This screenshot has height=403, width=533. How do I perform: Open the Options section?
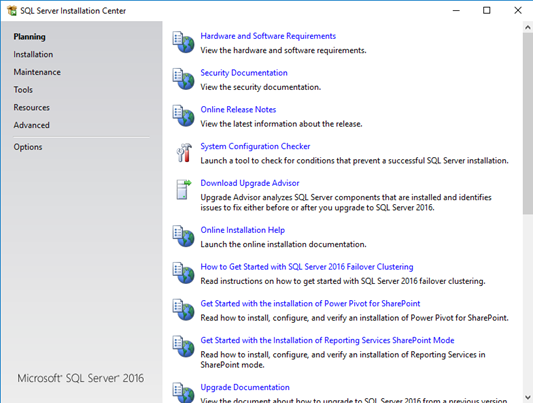28,147
